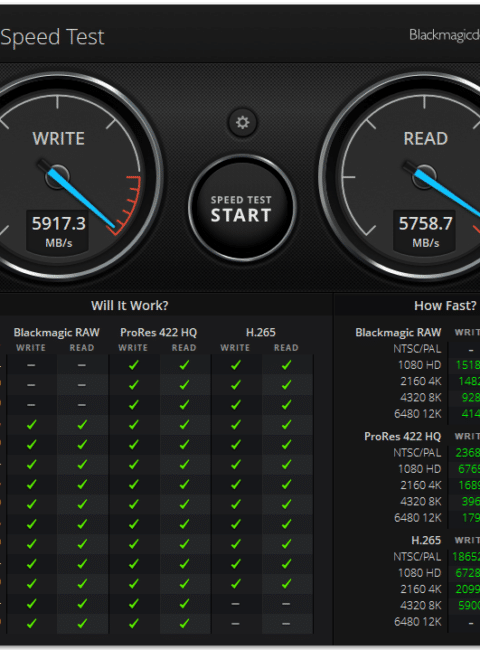Image resolution: width=480 pixels, height=650 pixels.
Task: Click NTSC/PAL under How Fast ProRes 422 HQ
Action: (417, 453)
